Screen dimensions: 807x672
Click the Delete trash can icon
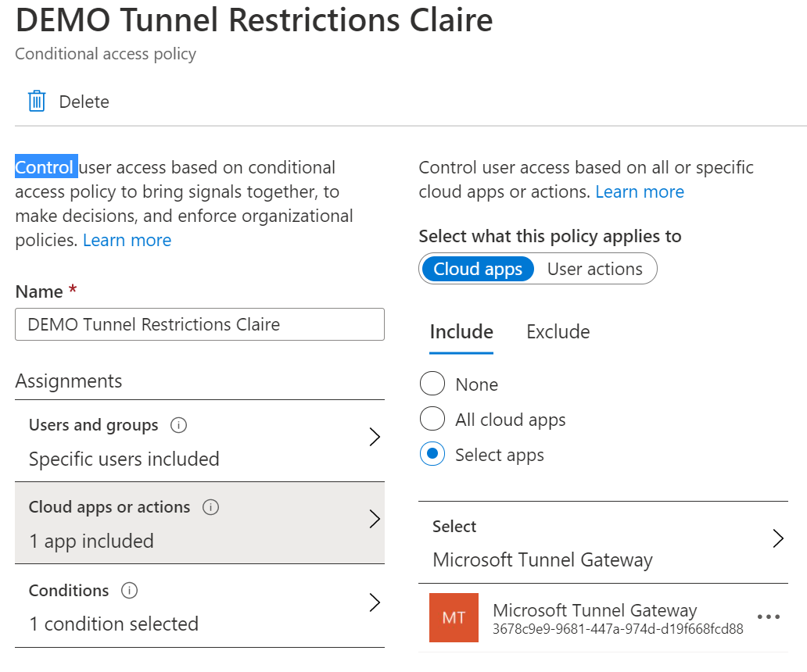pos(37,101)
